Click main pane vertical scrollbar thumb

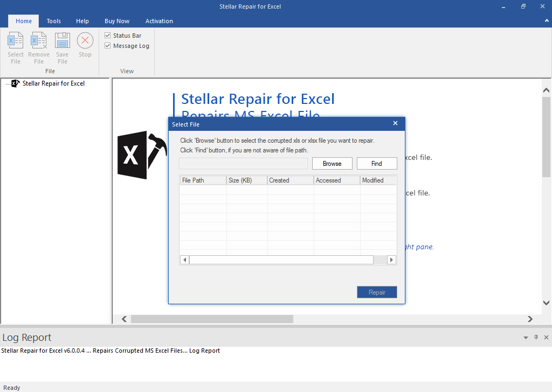pyautogui.click(x=546, y=137)
